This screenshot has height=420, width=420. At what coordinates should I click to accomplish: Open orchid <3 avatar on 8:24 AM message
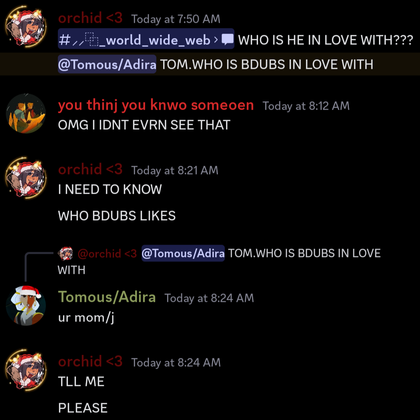pos(26,370)
